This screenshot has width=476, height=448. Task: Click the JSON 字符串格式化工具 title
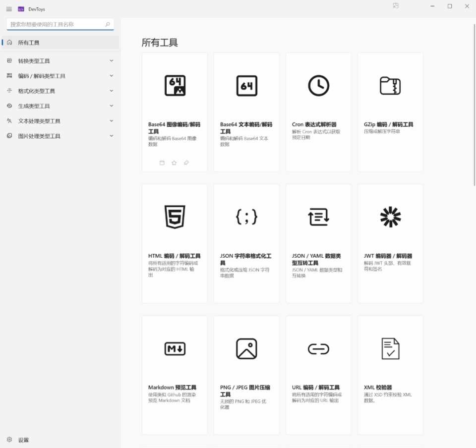point(246,259)
